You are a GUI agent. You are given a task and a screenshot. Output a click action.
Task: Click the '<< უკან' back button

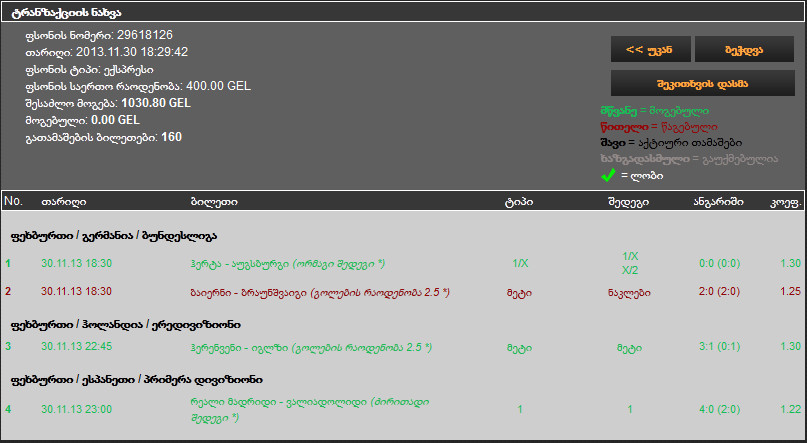(652, 49)
